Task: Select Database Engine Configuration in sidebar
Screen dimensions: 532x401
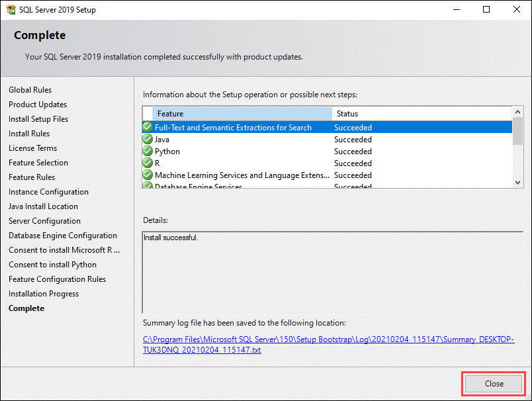Action: [63, 236]
